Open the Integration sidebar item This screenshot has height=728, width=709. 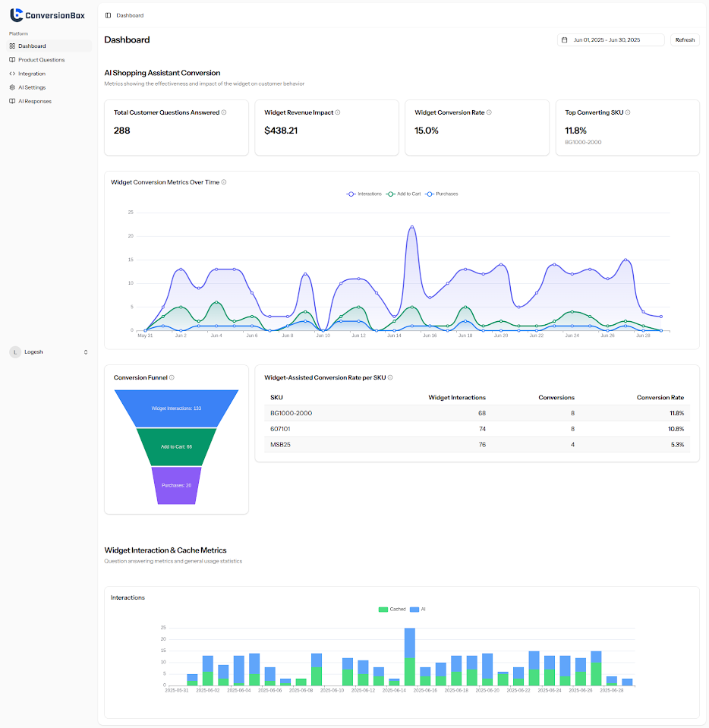(32, 74)
